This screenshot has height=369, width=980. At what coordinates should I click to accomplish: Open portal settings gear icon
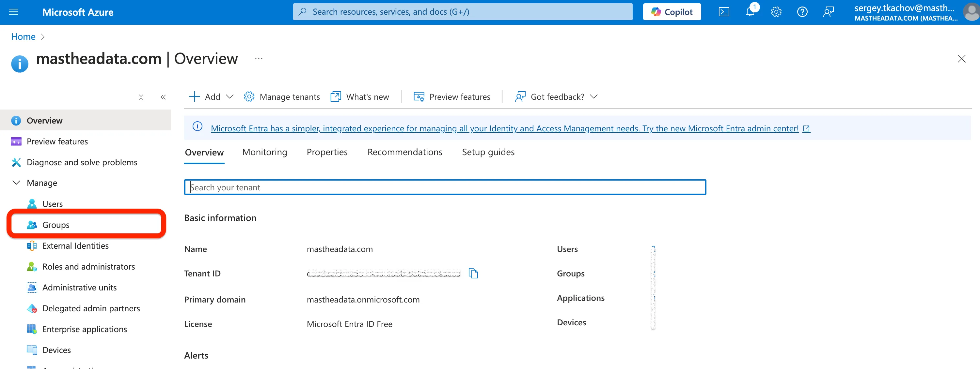point(776,12)
